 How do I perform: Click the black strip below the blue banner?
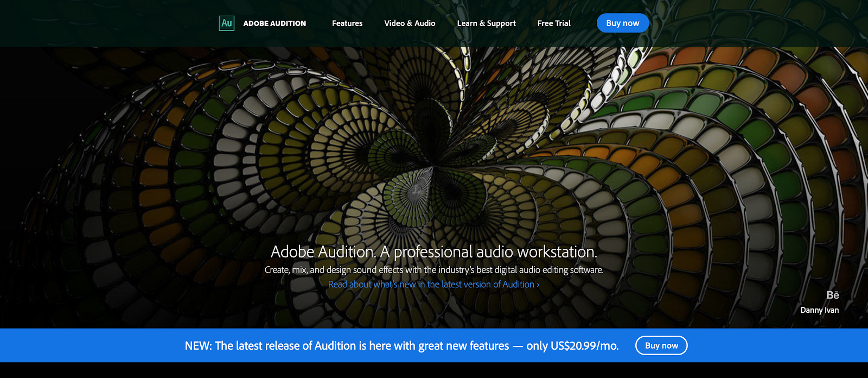(434, 370)
